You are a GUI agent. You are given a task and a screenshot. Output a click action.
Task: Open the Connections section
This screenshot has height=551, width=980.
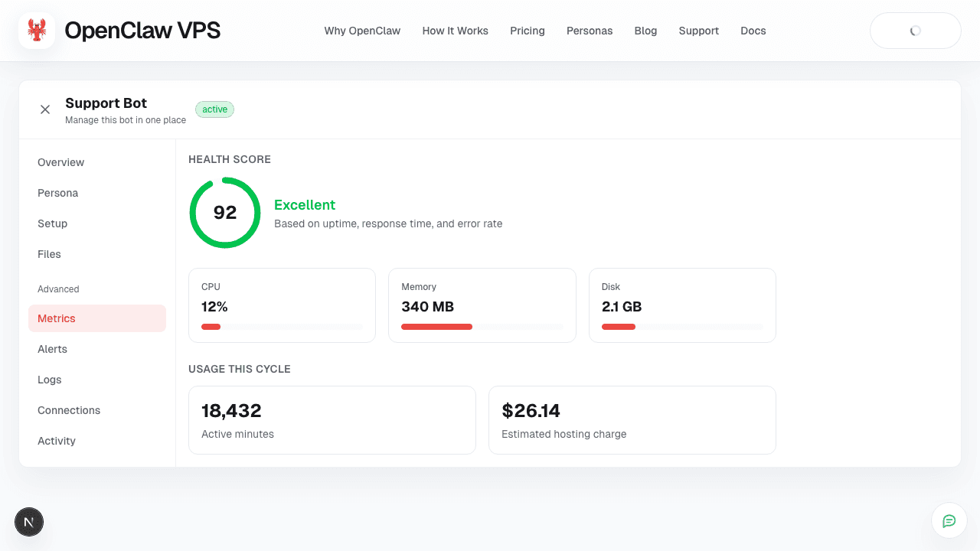69,410
